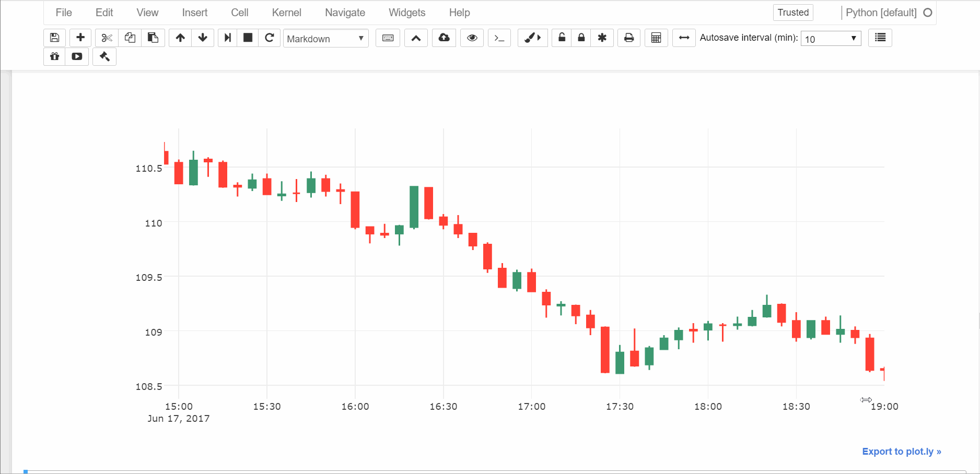Viewport: 980px width, 474px height.
Task: Toggle the eye visibility icon in the toolbar
Action: point(472,38)
